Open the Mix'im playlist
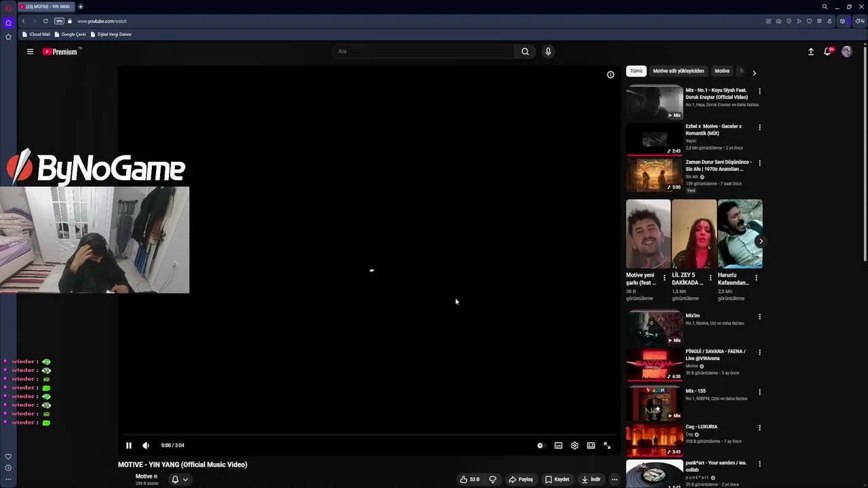The width and height of the screenshot is (868, 488). 654,327
